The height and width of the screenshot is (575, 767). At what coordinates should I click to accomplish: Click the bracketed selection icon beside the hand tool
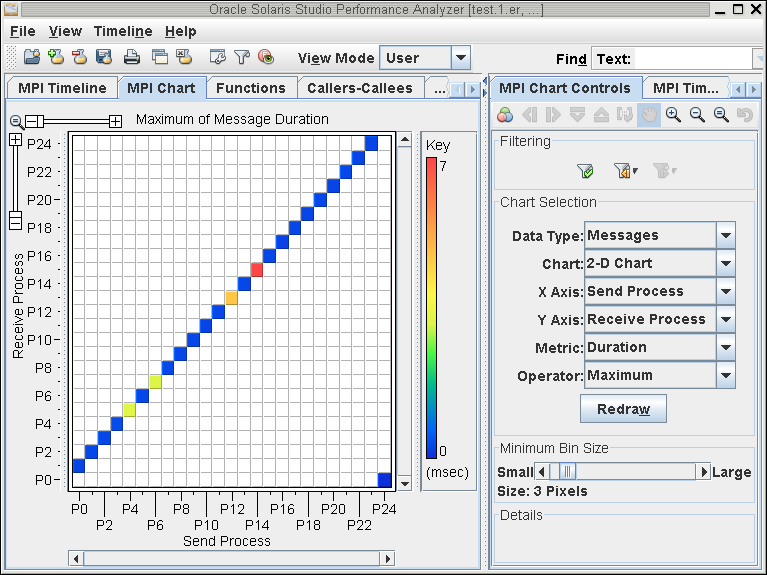coord(625,115)
